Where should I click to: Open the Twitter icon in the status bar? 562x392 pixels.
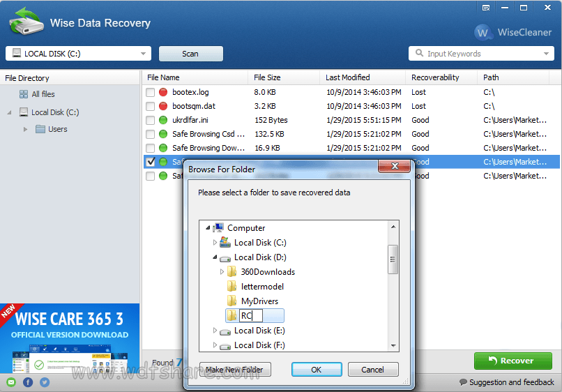click(45, 383)
